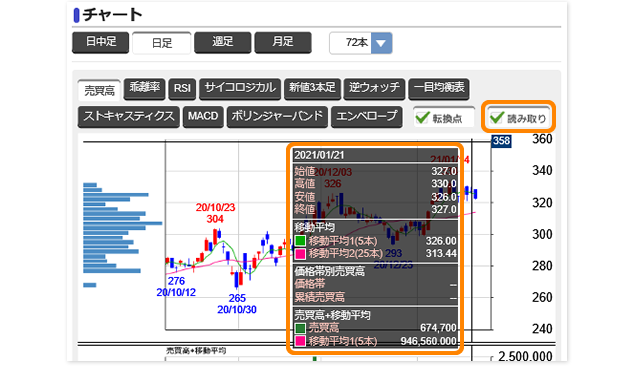Click the 72本 combo box field
The height and width of the screenshot is (372, 634).
[361, 43]
